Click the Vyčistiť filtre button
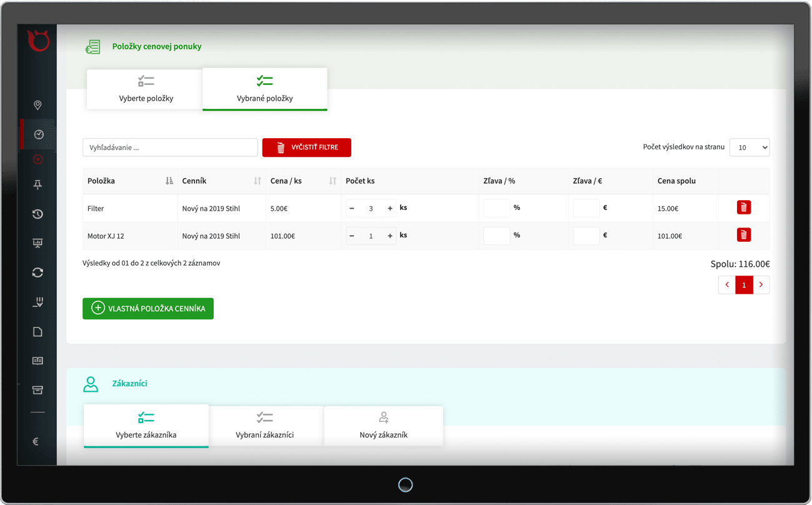This screenshot has height=505, width=812. [x=306, y=147]
